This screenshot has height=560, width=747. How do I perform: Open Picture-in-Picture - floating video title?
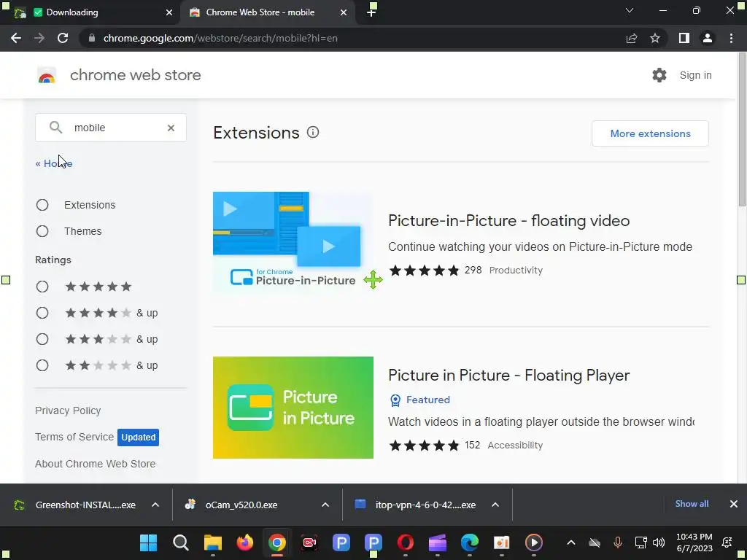tap(508, 220)
